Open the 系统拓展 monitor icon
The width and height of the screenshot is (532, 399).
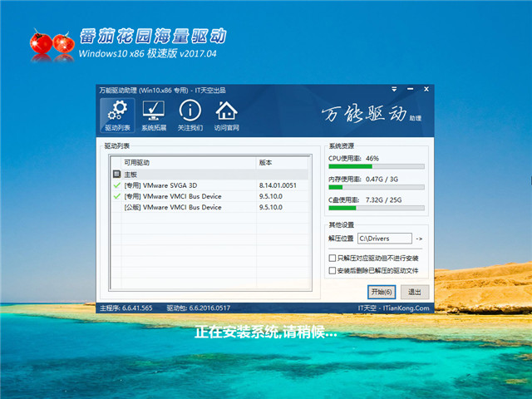pos(154,116)
